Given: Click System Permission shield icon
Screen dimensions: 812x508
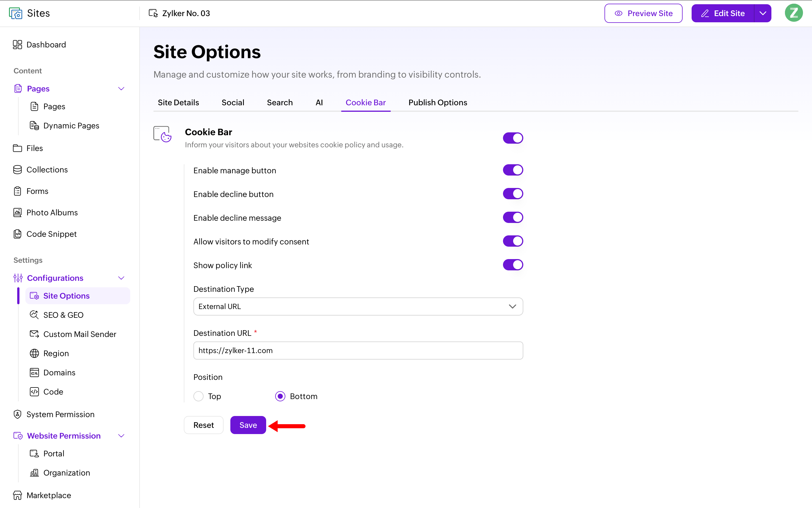Looking at the screenshot, I should 17,414.
